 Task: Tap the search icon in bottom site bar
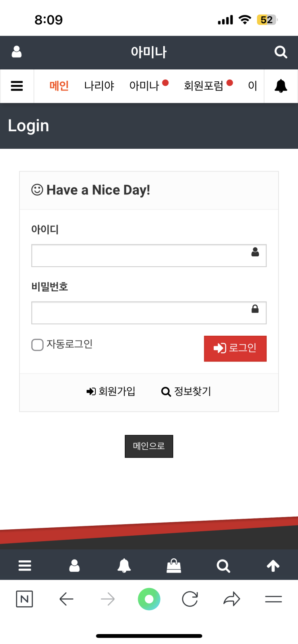coord(223,565)
